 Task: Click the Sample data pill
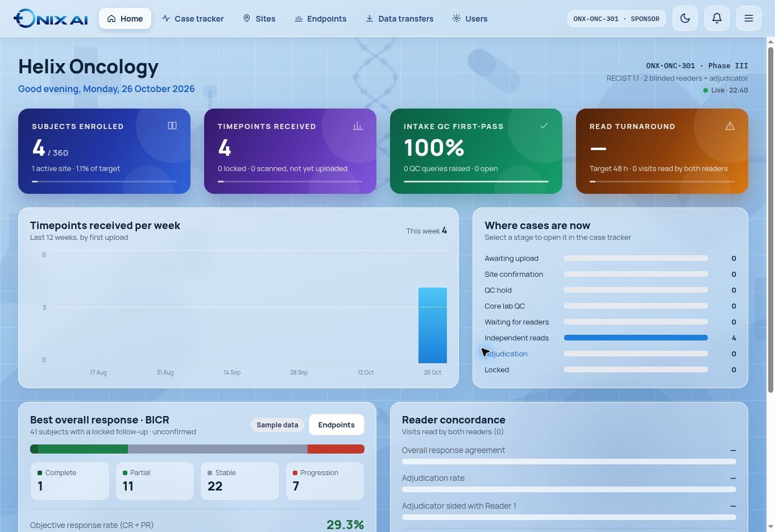(x=277, y=425)
